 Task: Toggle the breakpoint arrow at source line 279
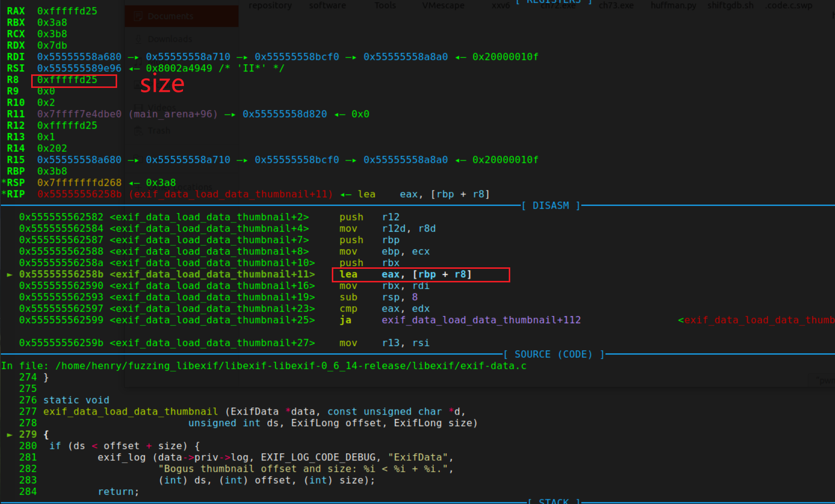pos(10,434)
